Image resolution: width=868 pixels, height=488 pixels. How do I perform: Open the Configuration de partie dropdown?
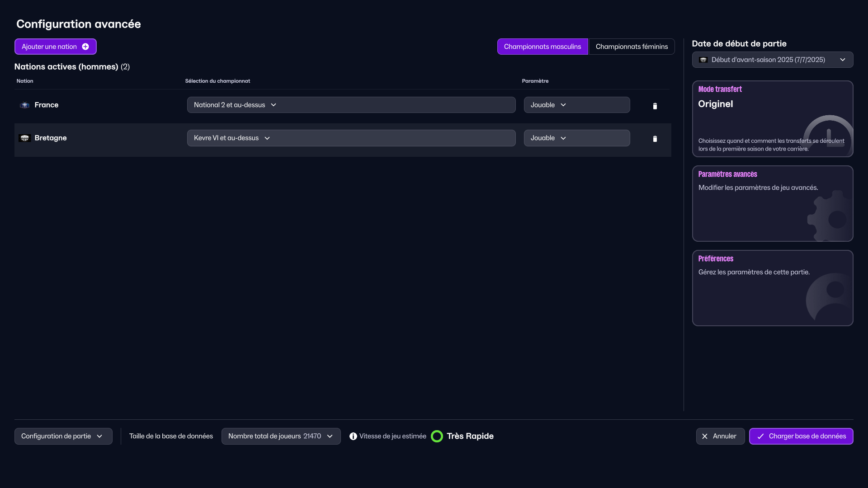63,436
